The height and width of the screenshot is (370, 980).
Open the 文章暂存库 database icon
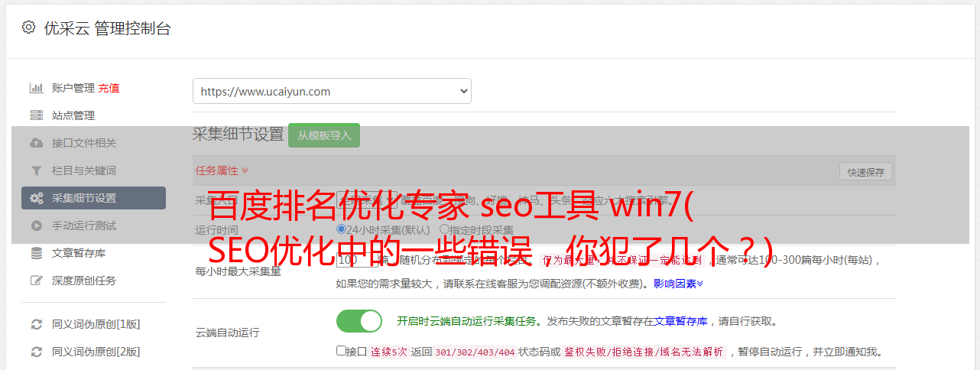(36, 253)
